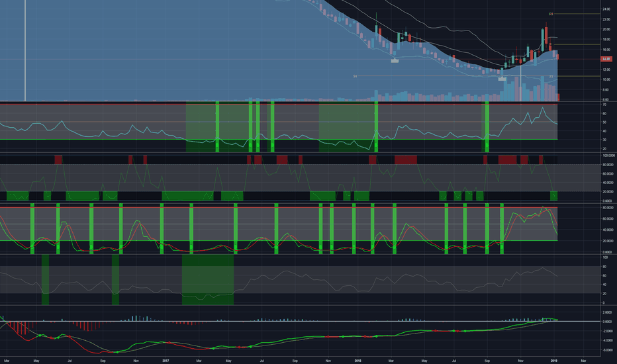Click the 22.00 price axis value
This screenshot has height=364, width=617.
606,19
